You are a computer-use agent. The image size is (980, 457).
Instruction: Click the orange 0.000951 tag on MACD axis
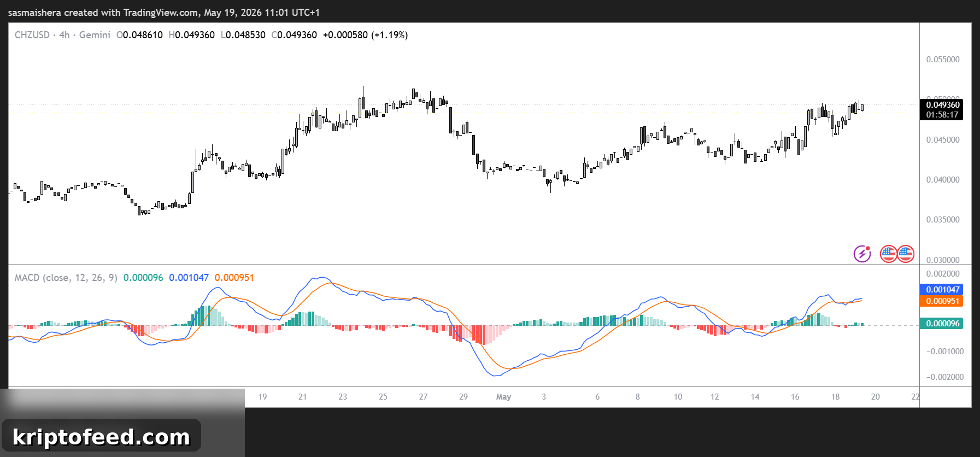click(942, 301)
